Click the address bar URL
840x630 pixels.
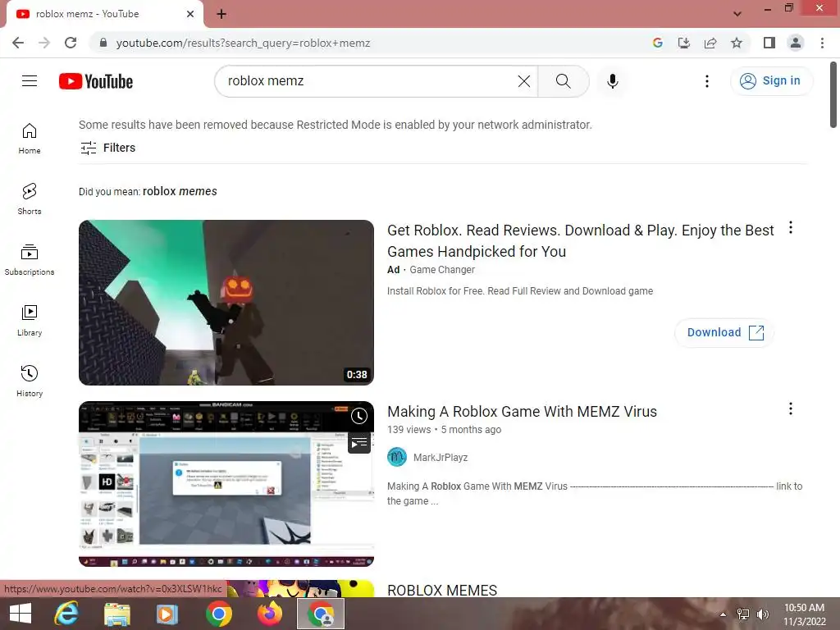click(x=243, y=43)
